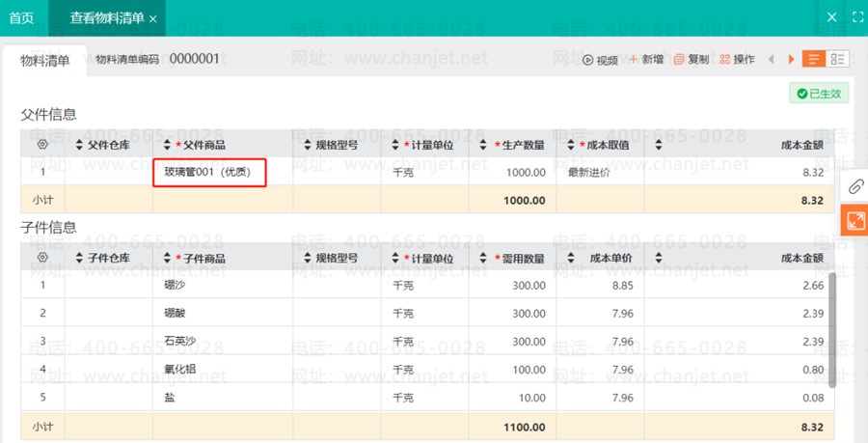Screen dimensions: 868x443
Task: Go to the next record orange arrow
Action: click(791, 59)
